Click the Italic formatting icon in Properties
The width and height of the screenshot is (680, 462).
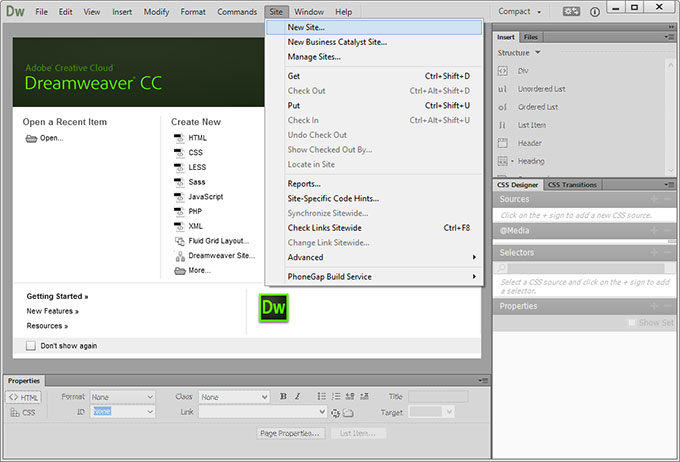[x=298, y=397]
